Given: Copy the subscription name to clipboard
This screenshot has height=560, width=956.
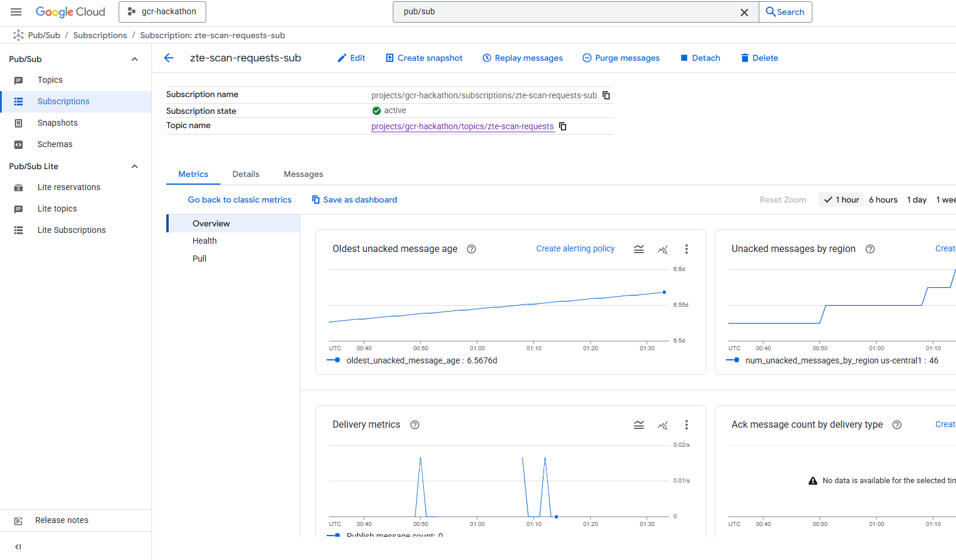Looking at the screenshot, I should pos(606,95).
